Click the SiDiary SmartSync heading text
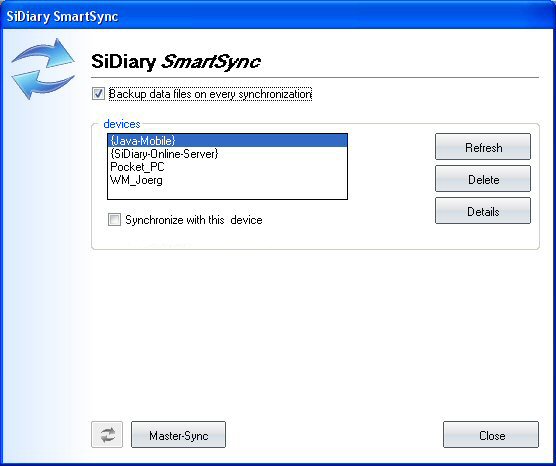Viewport: 556px width, 466px height. coord(176,62)
